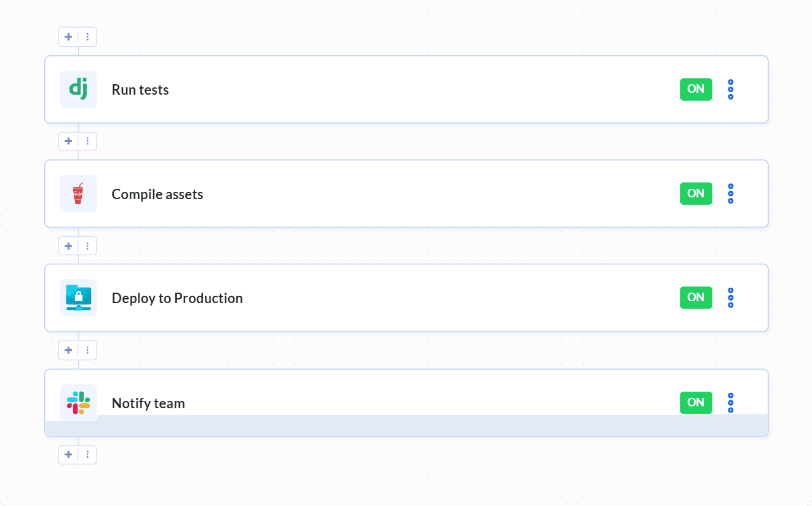Screen dimensions: 812x506
Task: Click the Django icon on the Run tests step
Action: pyautogui.click(x=78, y=89)
